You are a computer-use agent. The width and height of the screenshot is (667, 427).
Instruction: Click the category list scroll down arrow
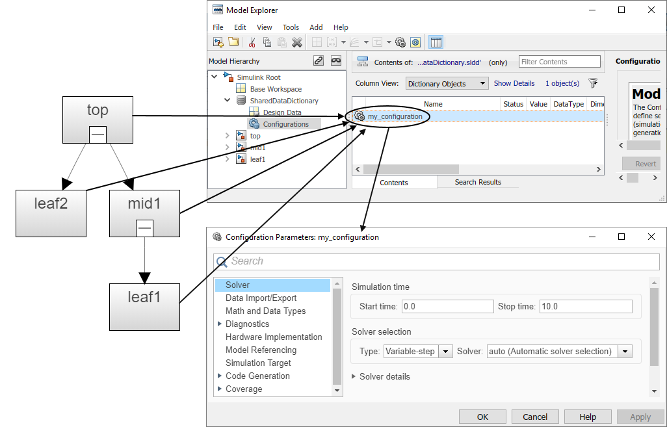(337, 390)
